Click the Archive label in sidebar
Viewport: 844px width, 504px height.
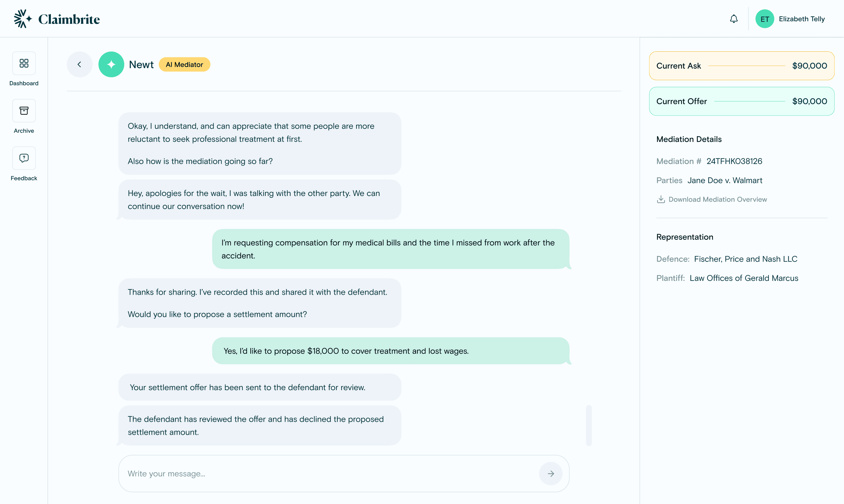point(24,131)
